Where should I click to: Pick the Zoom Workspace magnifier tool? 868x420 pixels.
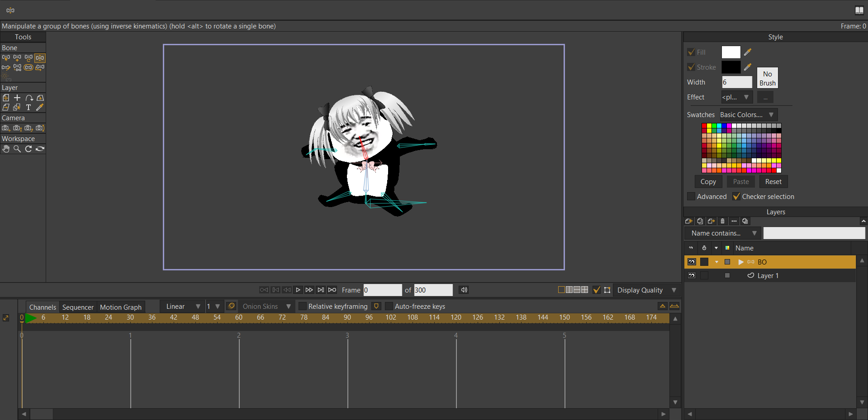point(17,149)
